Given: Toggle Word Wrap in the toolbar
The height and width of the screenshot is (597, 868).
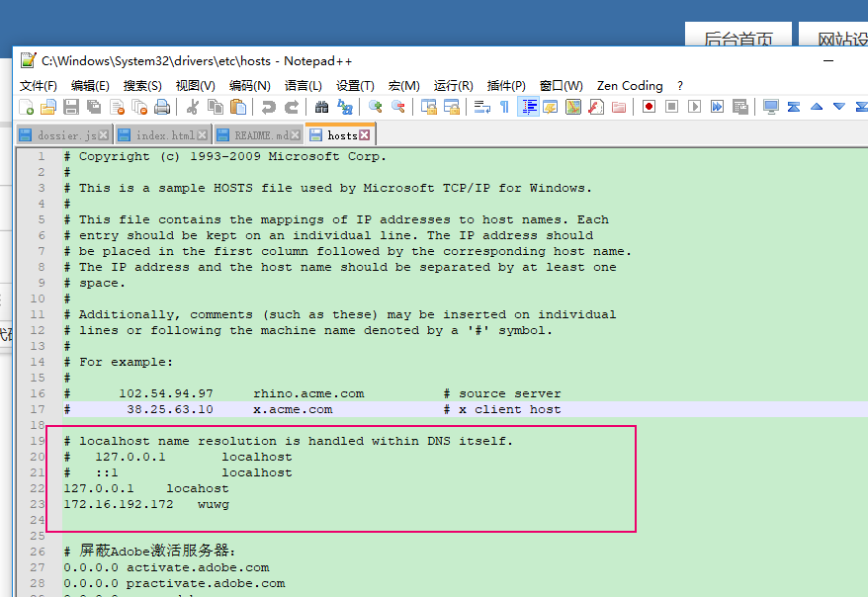Looking at the screenshot, I should tap(482, 107).
